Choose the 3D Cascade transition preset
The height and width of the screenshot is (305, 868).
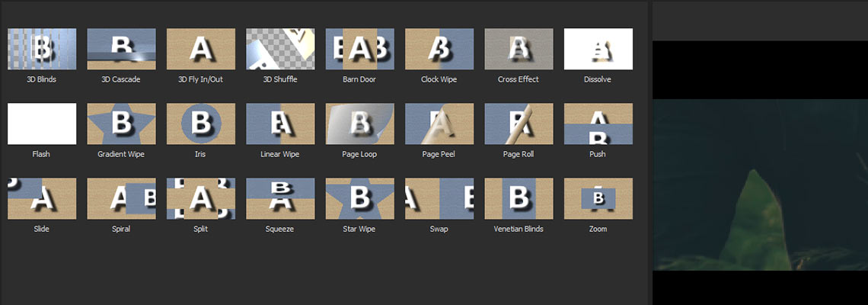(121, 49)
